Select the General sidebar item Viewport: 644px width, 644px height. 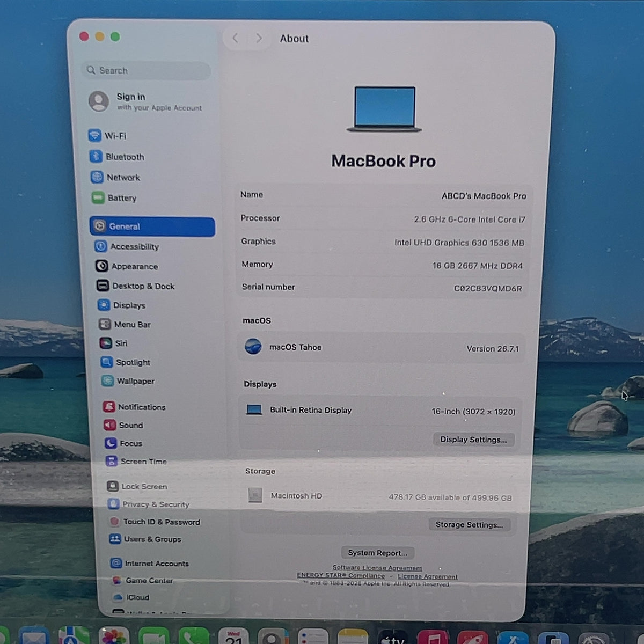[152, 226]
